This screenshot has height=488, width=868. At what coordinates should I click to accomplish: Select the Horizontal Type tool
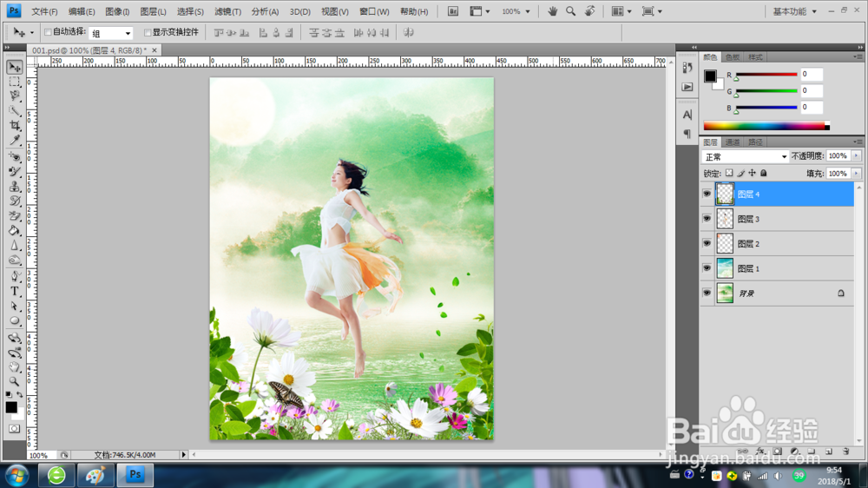(15, 292)
